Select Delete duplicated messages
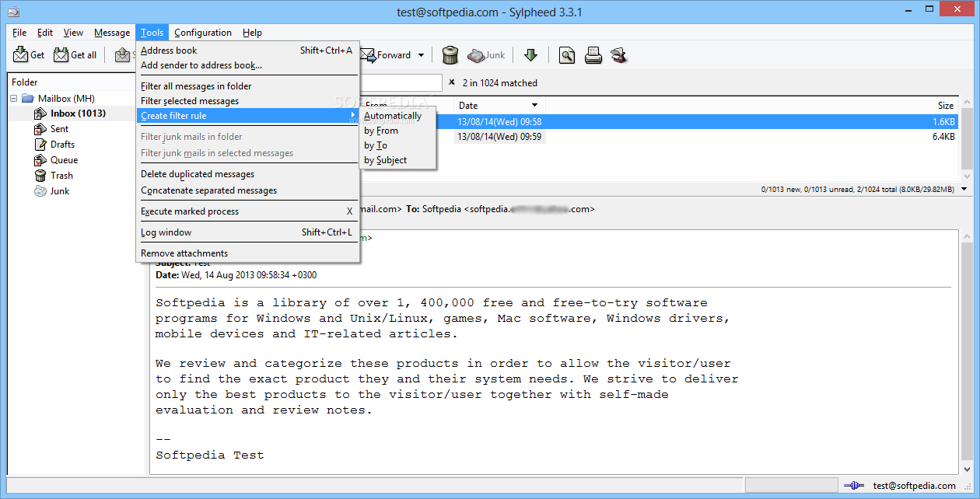The width and height of the screenshot is (980, 499). click(x=247, y=174)
